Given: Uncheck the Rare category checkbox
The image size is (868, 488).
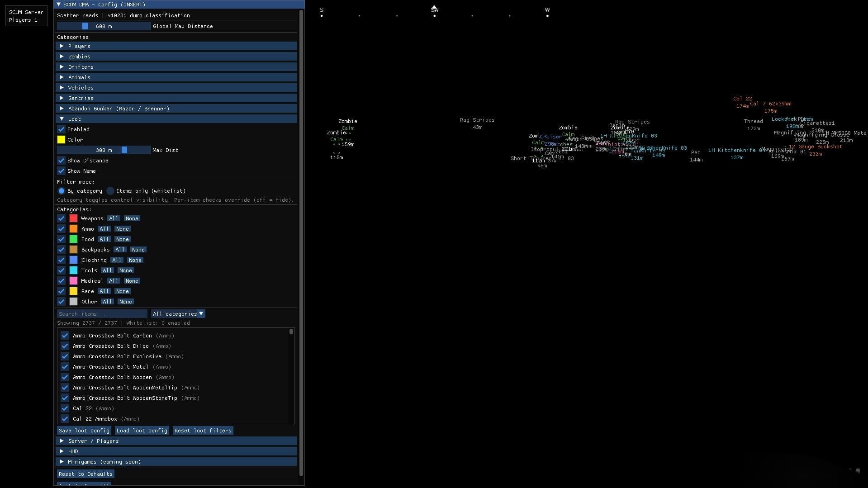Looking at the screenshot, I should (61, 291).
